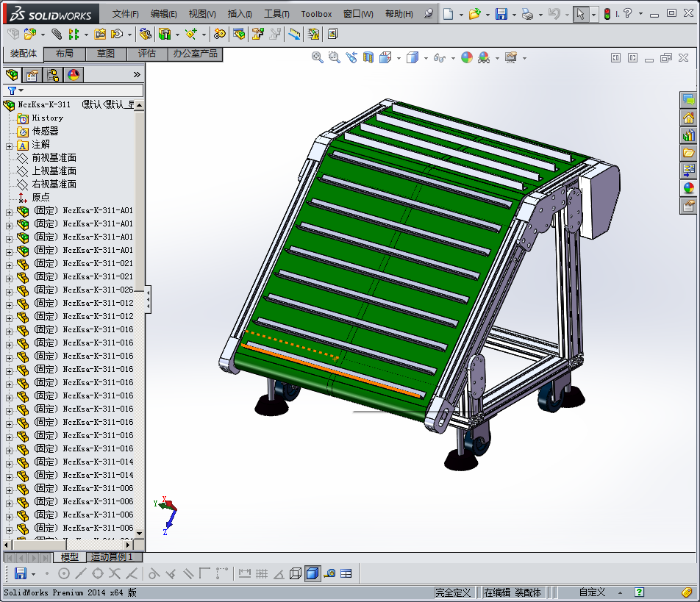Viewport: 700px width, 602px height.
Task: Toggle shaded cube display in bottom toolbar
Action: (312, 573)
